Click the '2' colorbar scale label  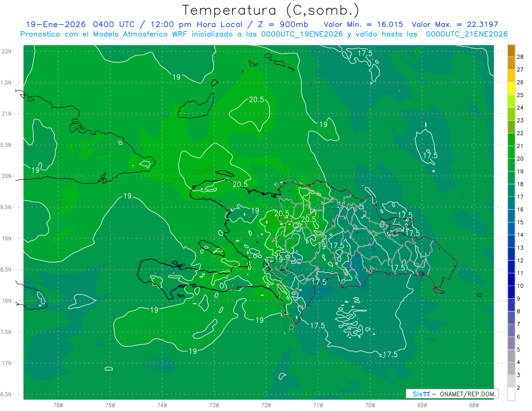(519, 388)
